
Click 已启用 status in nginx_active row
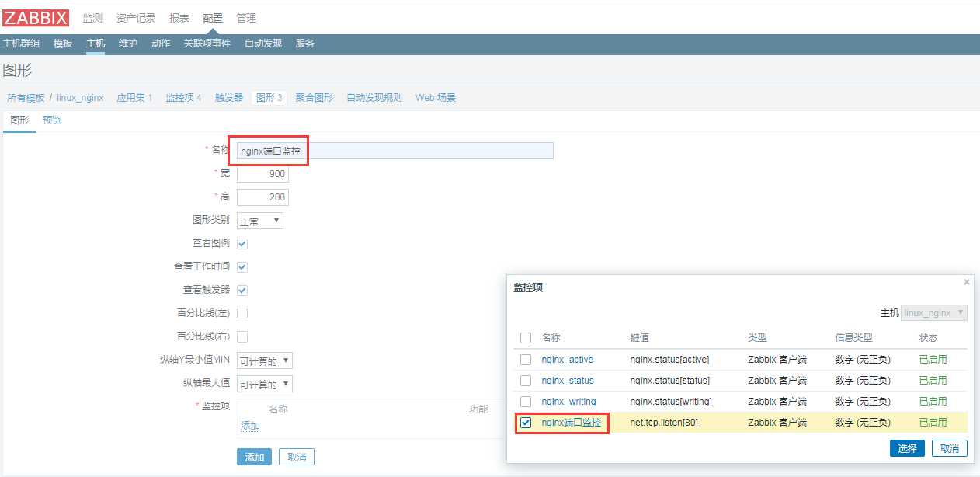point(933,360)
